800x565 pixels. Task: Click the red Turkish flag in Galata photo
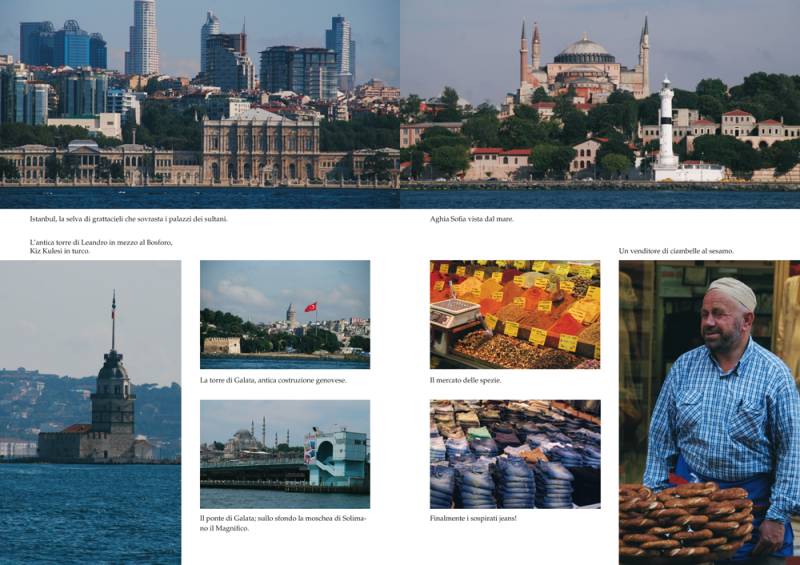pos(310,307)
